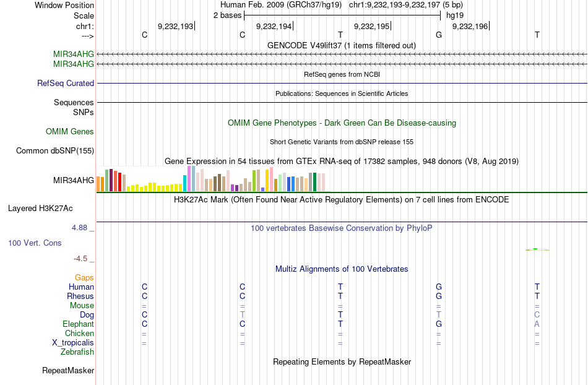This screenshot has height=385, width=588.
Task: Select the Dog species label
Action: tap(87, 315)
